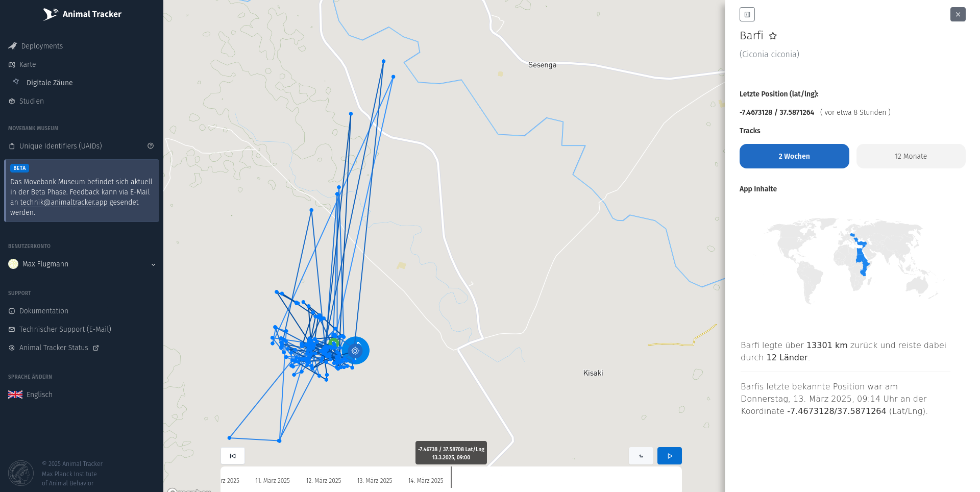Click the Animal Tracker bird logo

pos(50,14)
